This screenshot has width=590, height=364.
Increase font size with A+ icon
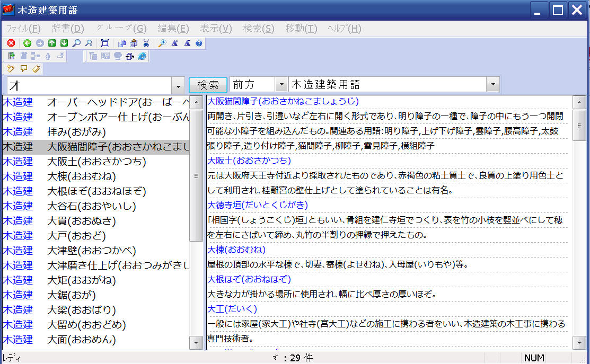point(174,43)
